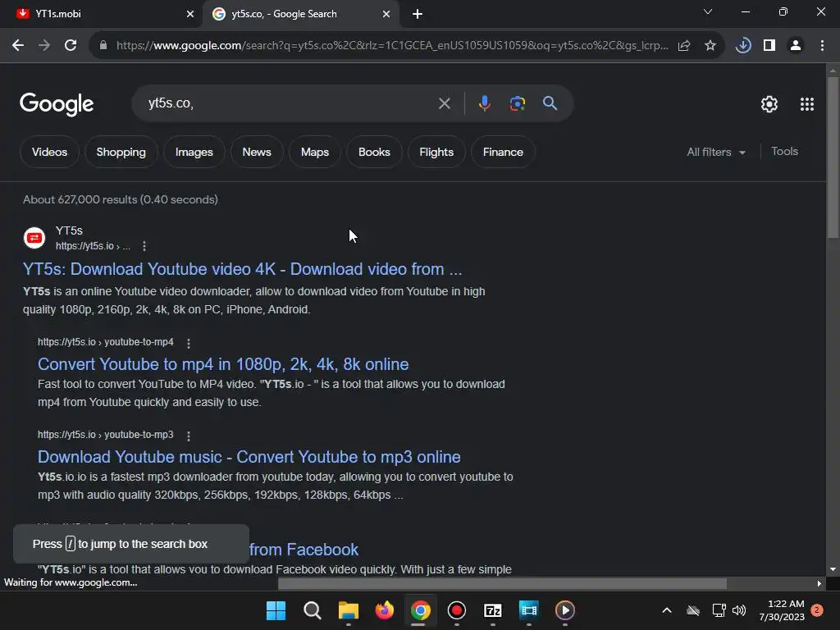Open the Google apps grid

click(807, 104)
